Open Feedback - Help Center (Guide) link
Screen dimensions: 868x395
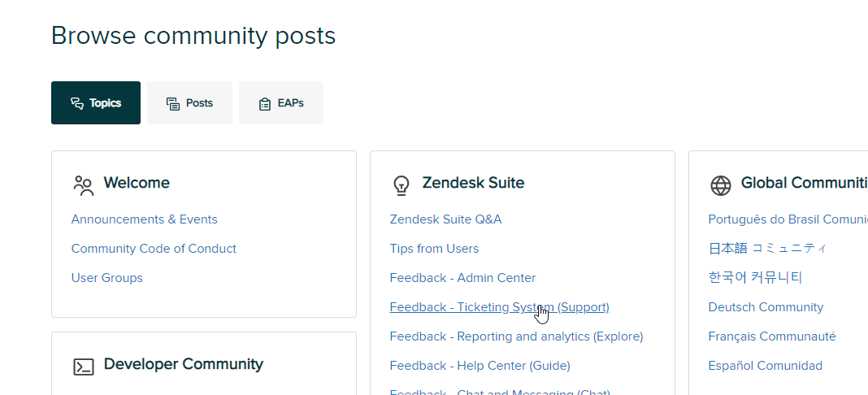[x=480, y=367]
